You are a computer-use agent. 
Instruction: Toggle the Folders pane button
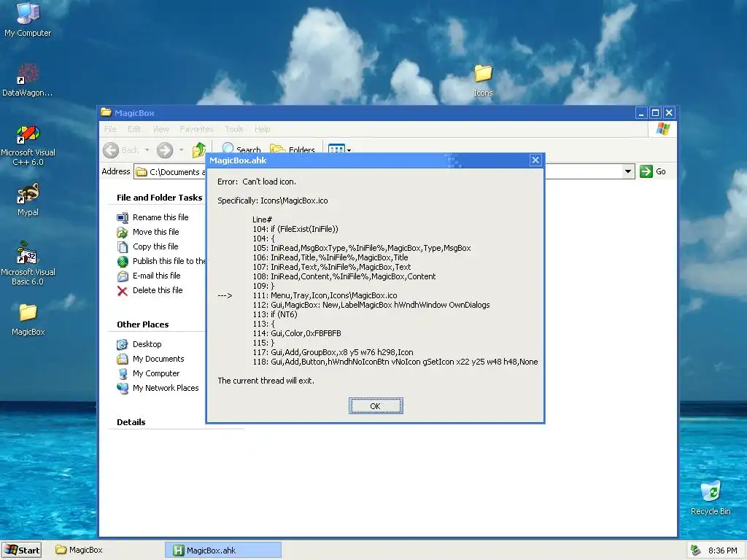293,148
